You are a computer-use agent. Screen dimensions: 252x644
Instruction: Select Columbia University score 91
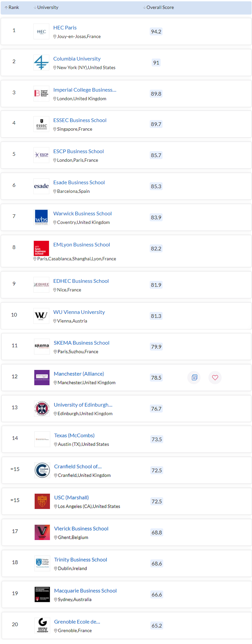(x=156, y=63)
